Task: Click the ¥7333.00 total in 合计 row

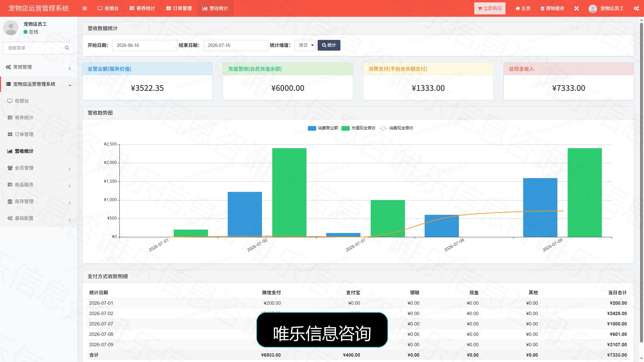Action: [x=617, y=355]
